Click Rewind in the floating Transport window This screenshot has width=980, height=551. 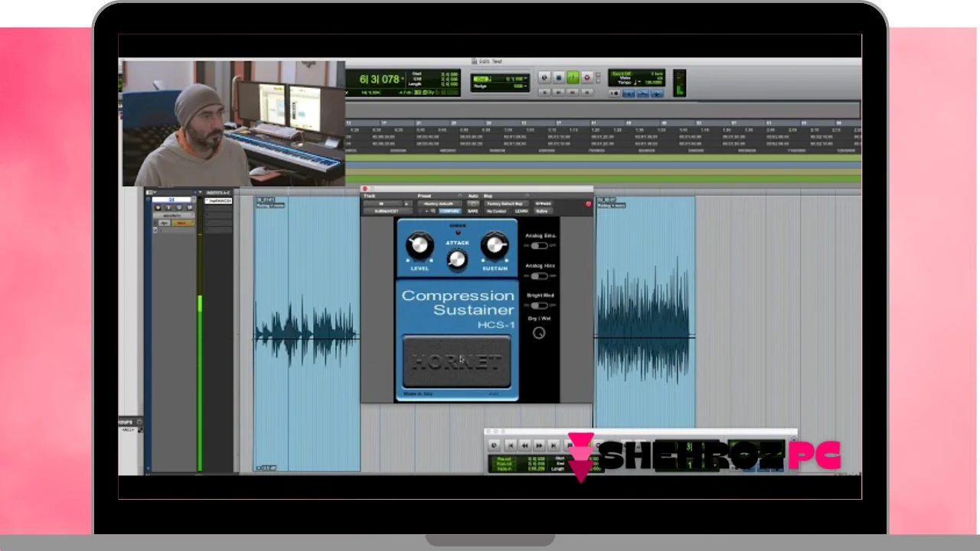525,445
